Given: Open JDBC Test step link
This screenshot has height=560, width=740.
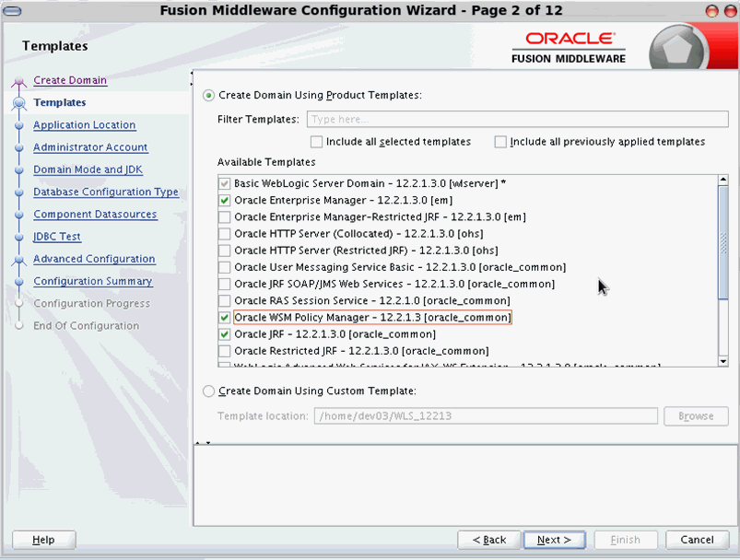Looking at the screenshot, I should (x=57, y=237).
